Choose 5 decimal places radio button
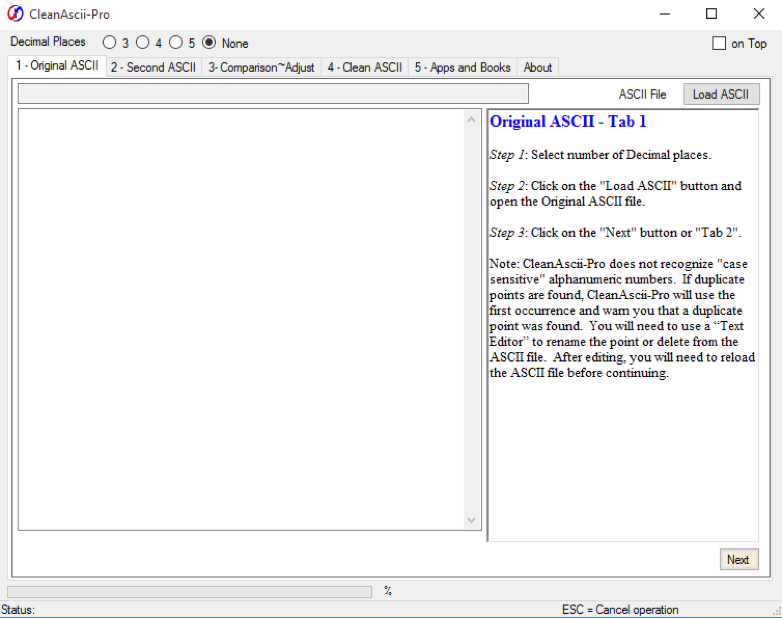Viewport: 782px width, 618px height. click(x=176, y=43)
